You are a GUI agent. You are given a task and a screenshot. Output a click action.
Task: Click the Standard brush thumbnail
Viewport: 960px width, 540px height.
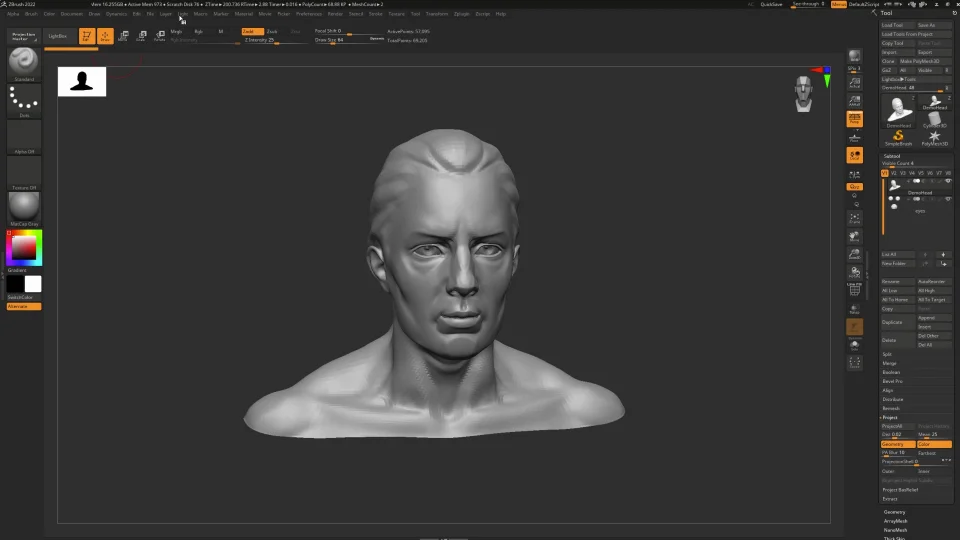[23, 62]
